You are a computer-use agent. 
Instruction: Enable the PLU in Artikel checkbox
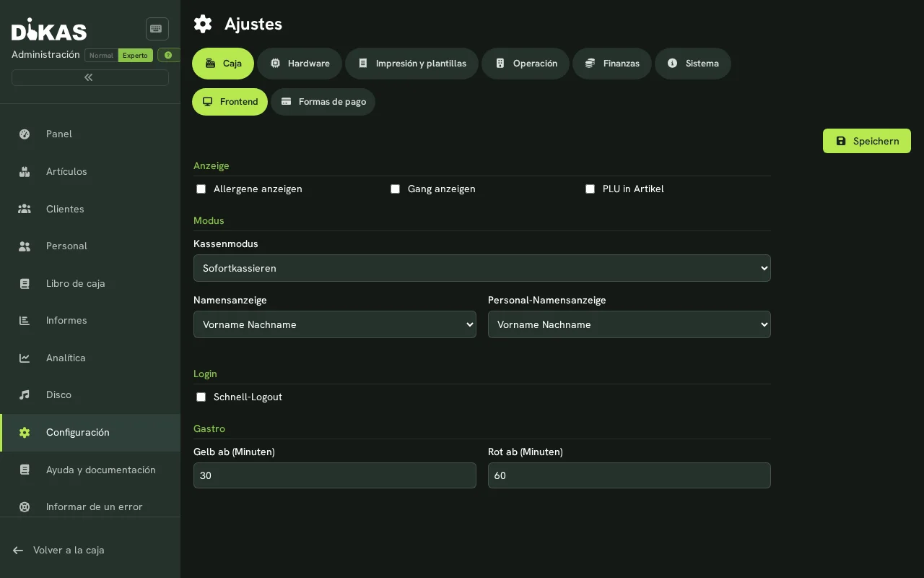tap(590, 189)
